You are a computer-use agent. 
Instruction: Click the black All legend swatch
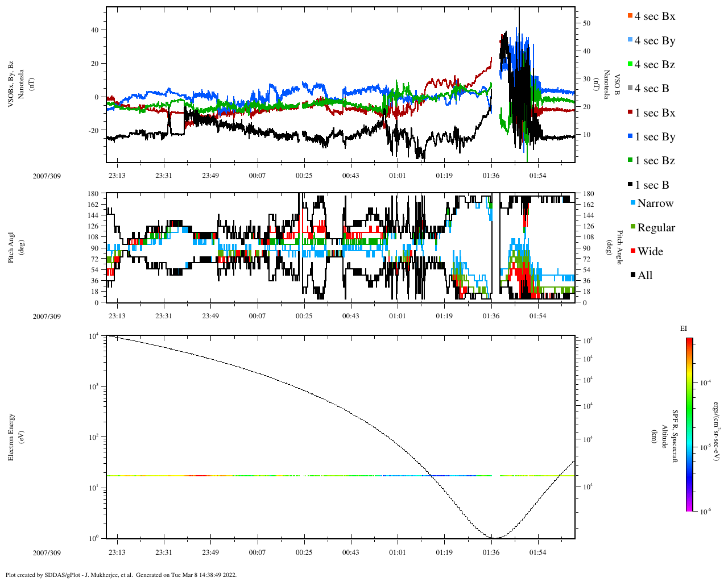click(633, 275)
